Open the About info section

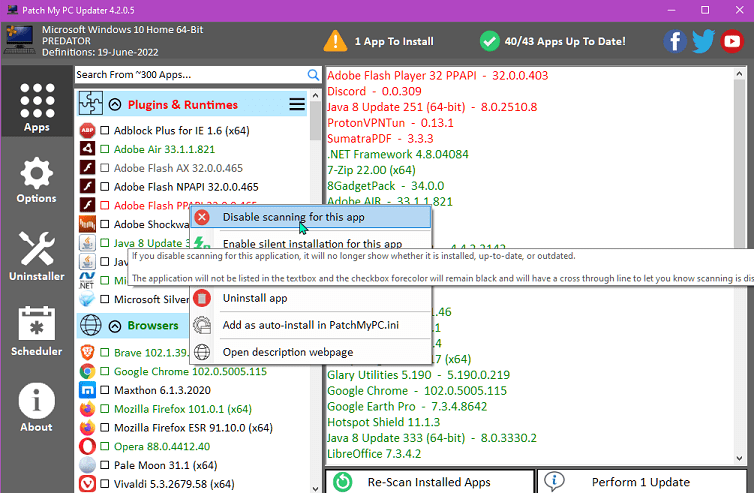[x=37, y=407]
